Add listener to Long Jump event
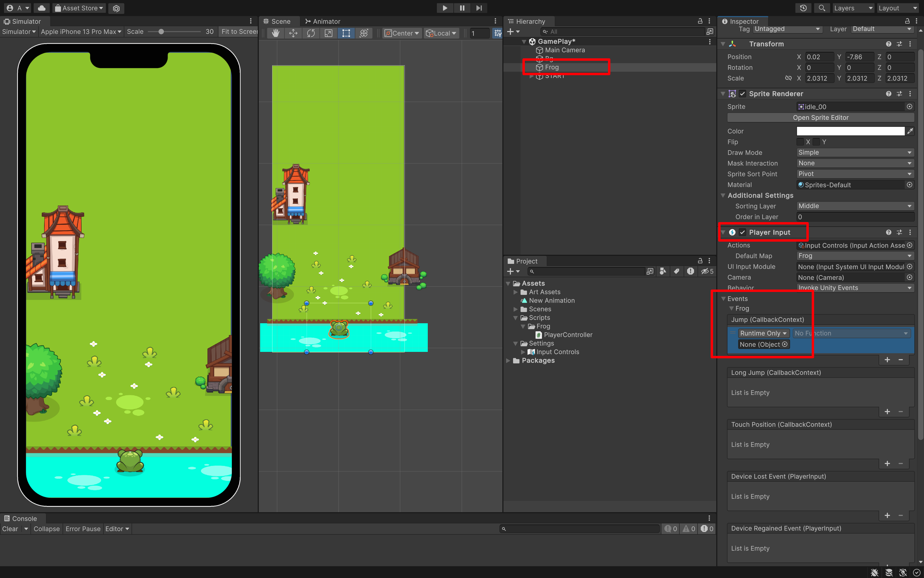This screenshot has width=924, height=578. (887, 412)
